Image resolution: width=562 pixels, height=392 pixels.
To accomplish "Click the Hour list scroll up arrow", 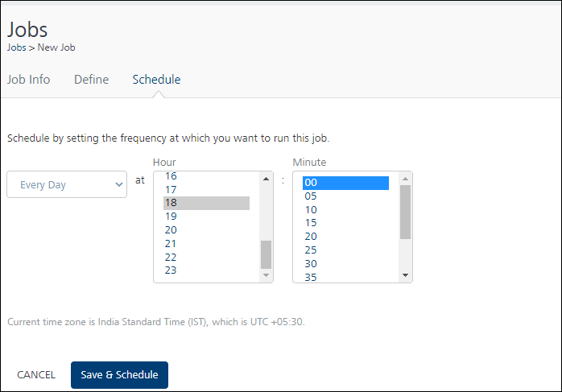I will (266, 179).
